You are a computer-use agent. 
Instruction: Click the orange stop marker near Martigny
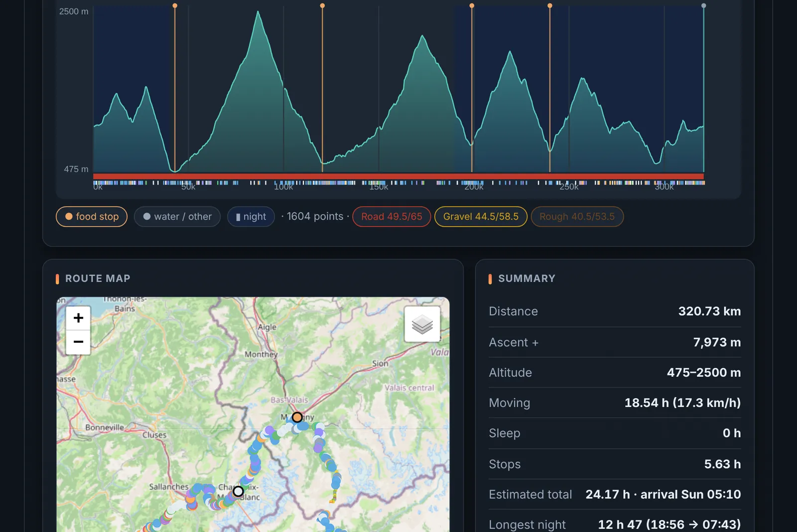click(297, 417)
